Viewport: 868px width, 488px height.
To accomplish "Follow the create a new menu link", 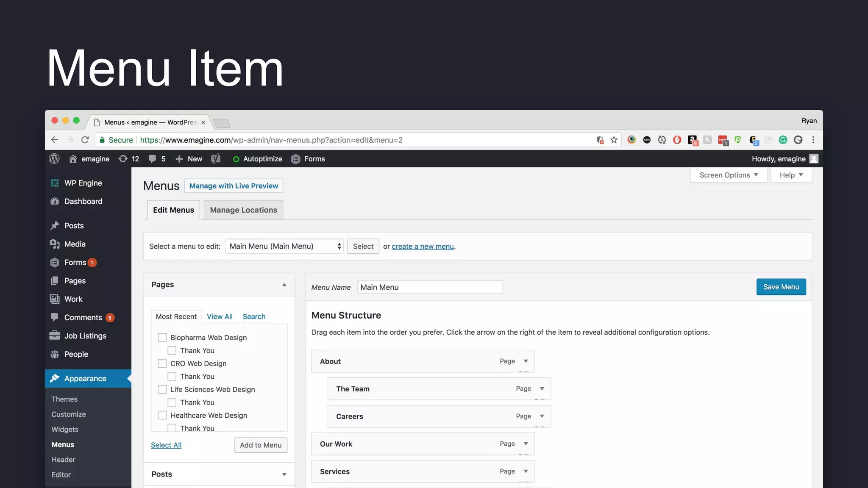I will pyautogui.click(x=423, y=247).
